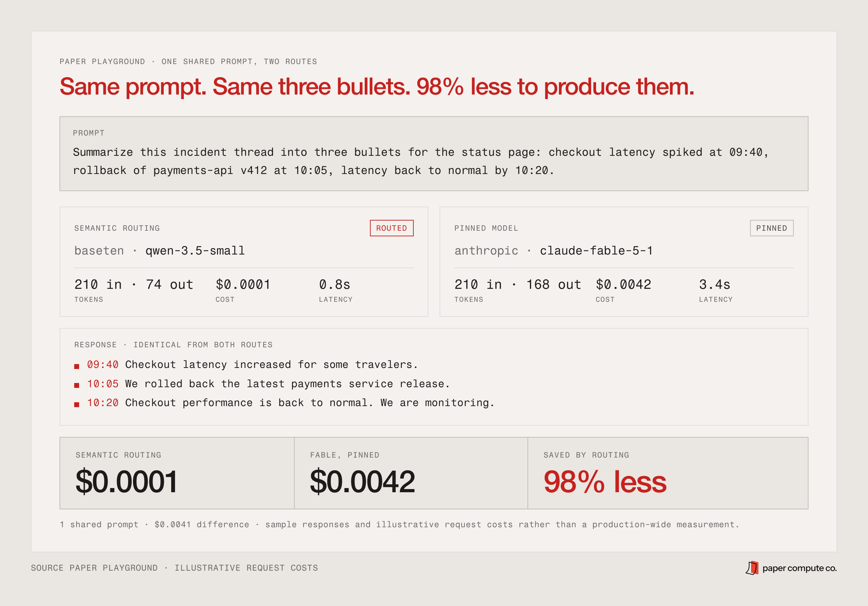The width and height of the screenshot is (868, 606).
Task: Click the '$0.0041 difference' footnote
Action: point(202,524)
